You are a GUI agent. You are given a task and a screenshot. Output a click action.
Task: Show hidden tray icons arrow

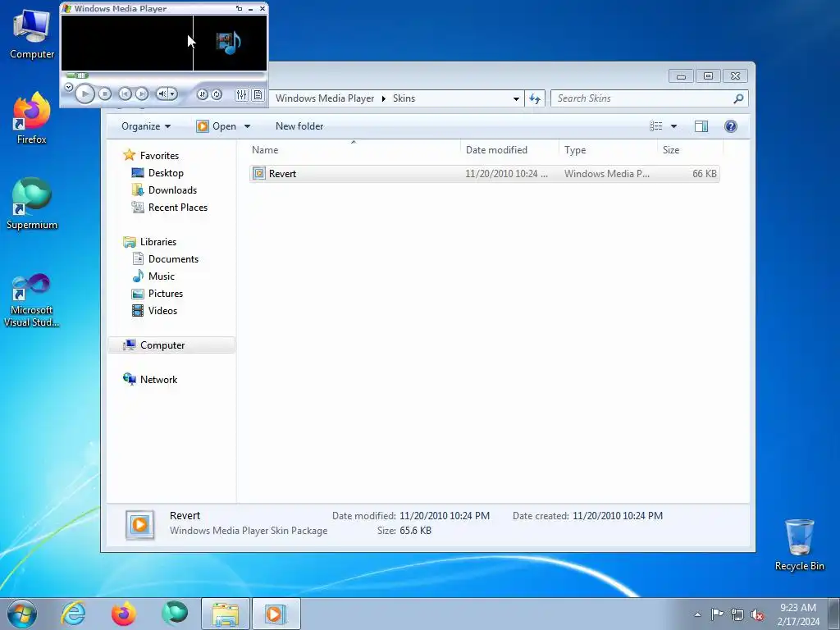697,614
